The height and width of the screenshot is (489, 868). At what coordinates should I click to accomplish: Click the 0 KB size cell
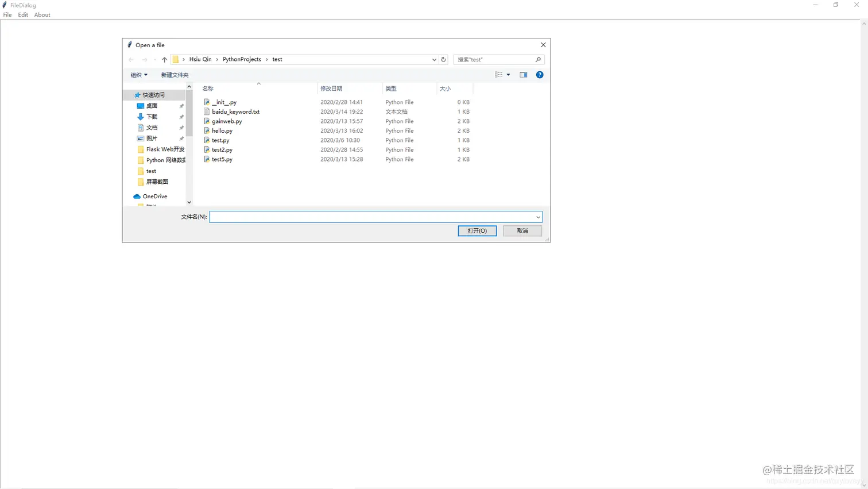(463, 102)
